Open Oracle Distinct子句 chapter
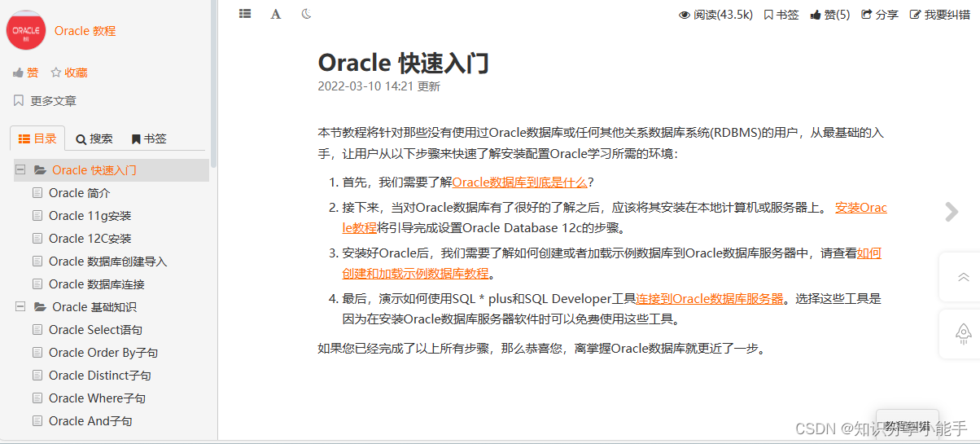 [x=100, y=376]
